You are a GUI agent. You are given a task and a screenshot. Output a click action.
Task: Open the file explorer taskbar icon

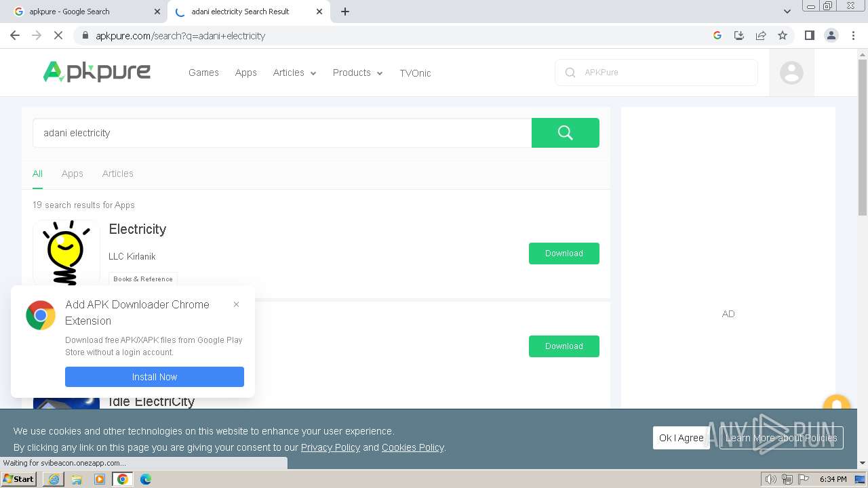(77, 479)
